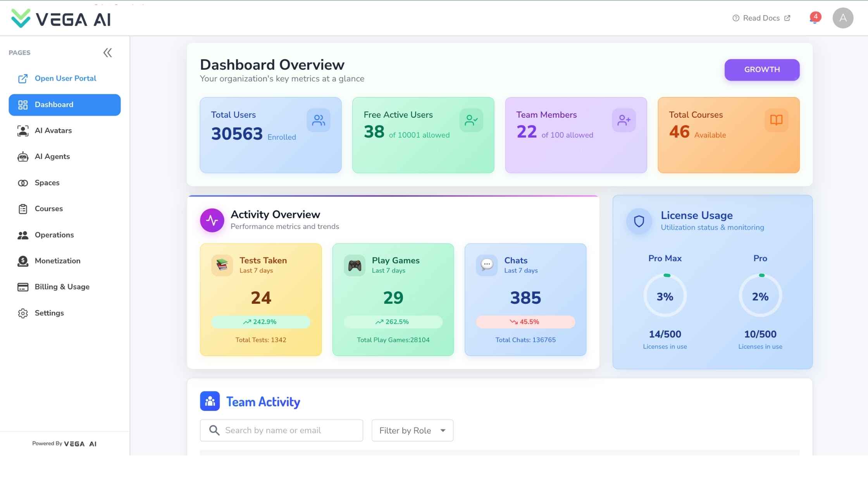Click the Total Users people icon

tap(318, 120)
